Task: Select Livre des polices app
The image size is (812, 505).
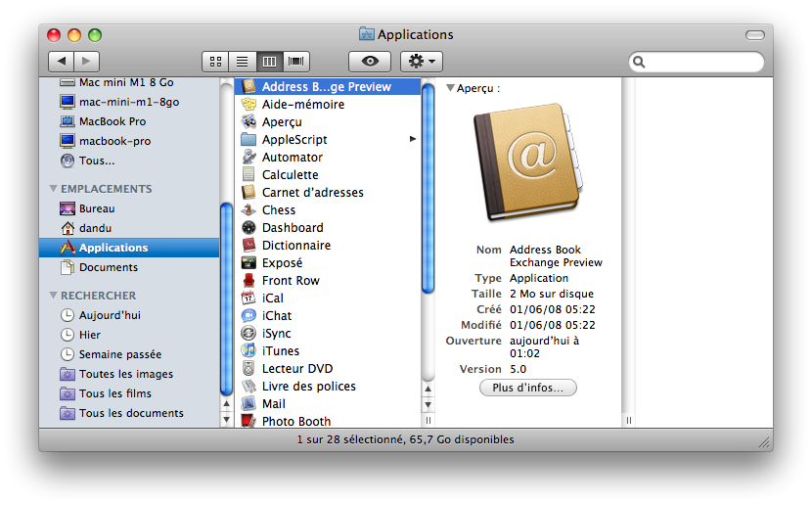Action: tap(328, 386)
